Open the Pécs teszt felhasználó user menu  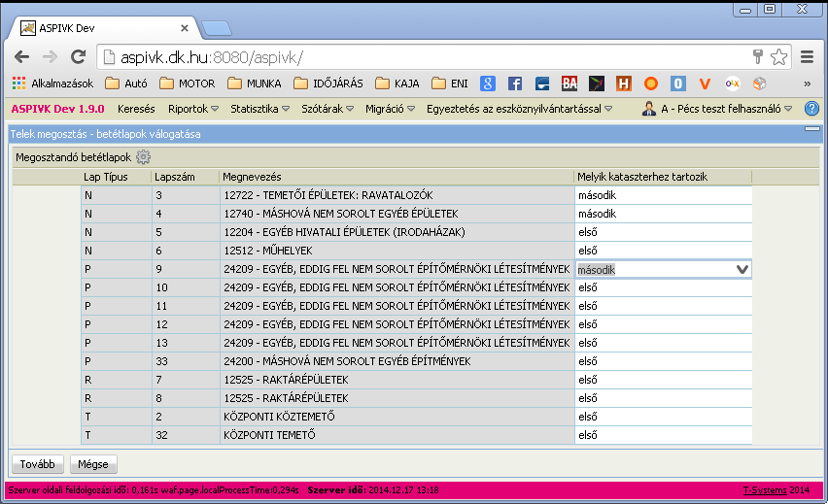[x=717, y=109]
